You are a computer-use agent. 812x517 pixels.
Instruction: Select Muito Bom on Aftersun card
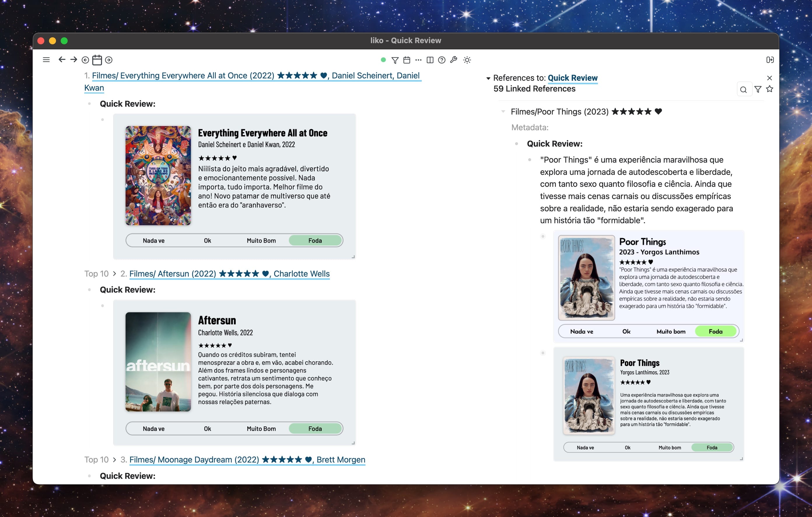[x=261, y=428]
